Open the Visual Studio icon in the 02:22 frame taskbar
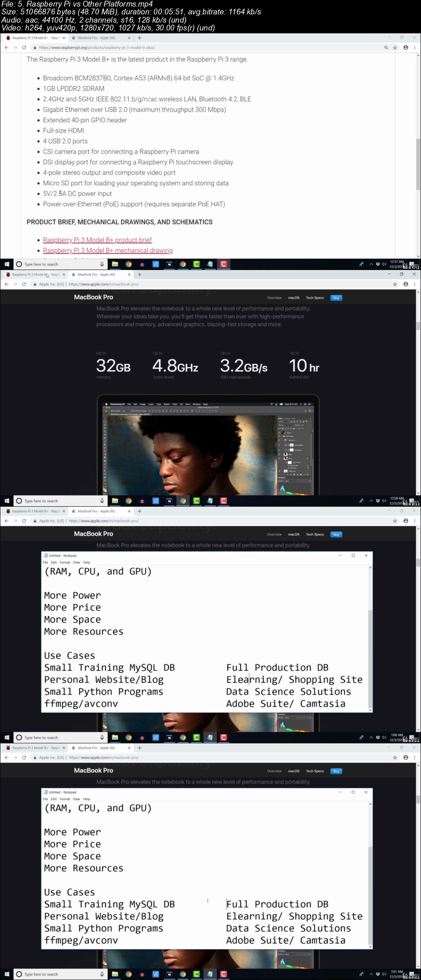Screen dimensions: 421x980 155,501
